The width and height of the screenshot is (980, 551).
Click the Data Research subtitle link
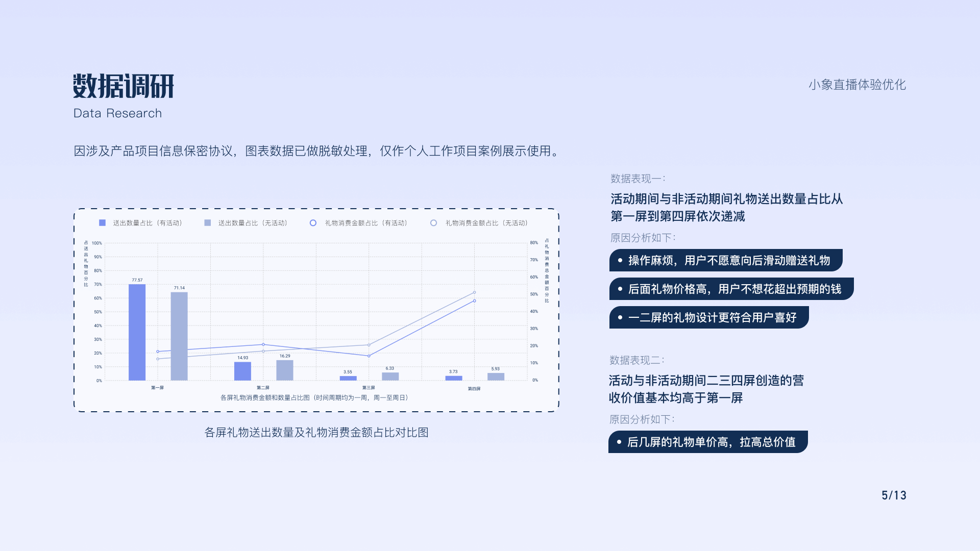click(118, 113)
